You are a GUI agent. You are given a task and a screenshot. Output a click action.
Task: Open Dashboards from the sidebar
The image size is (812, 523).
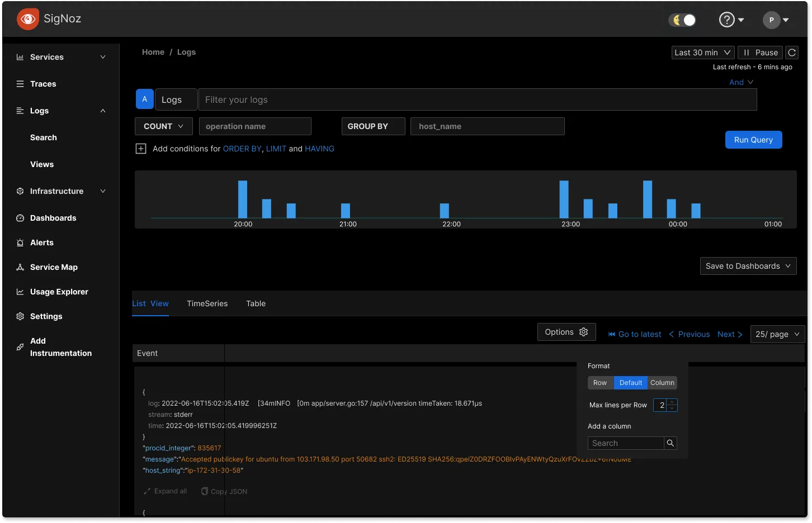pos(53,218)
